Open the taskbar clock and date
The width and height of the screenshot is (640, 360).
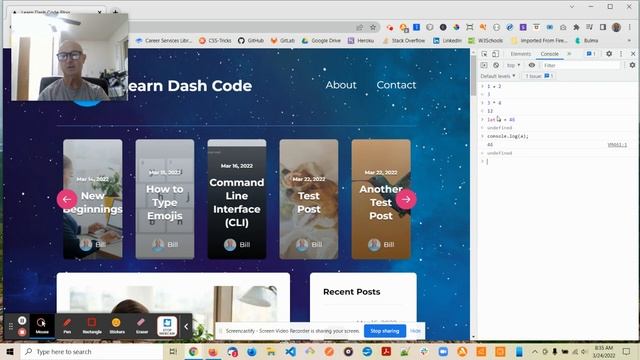point(604,351)
